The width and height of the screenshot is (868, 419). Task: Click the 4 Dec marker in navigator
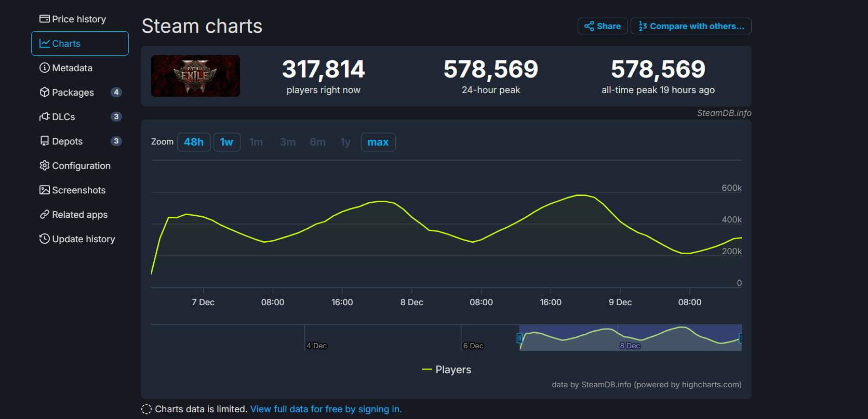[316, 346]
